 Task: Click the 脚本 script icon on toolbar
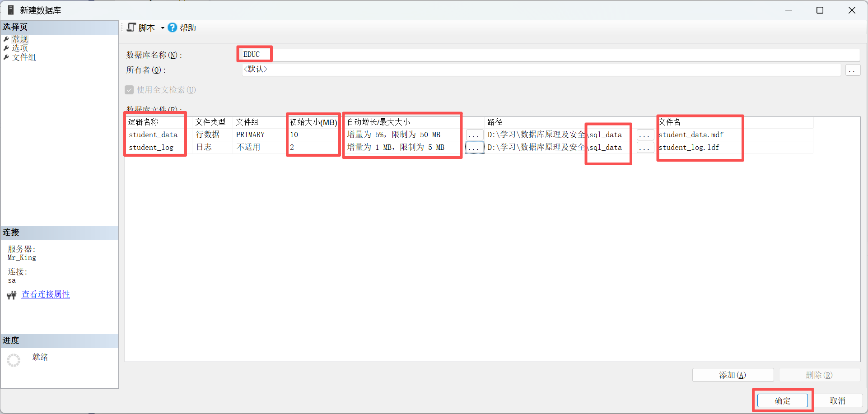131,28
